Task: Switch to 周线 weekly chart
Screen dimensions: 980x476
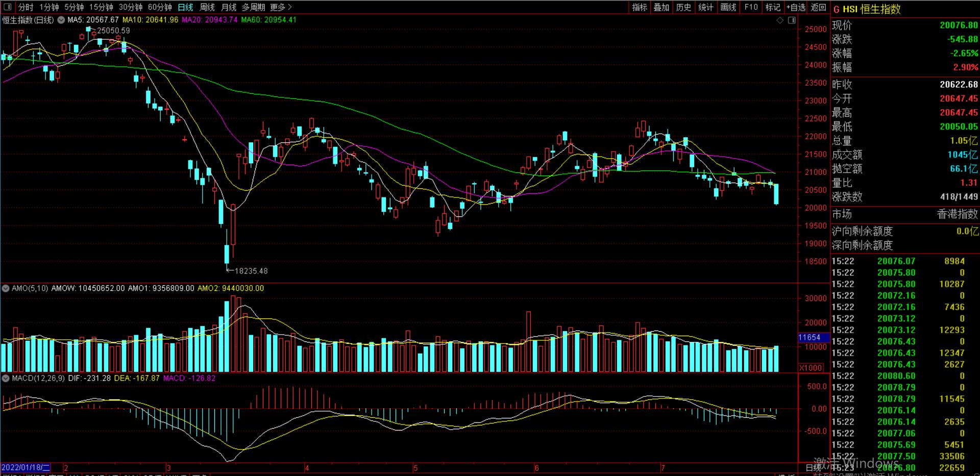Action: 207,7
